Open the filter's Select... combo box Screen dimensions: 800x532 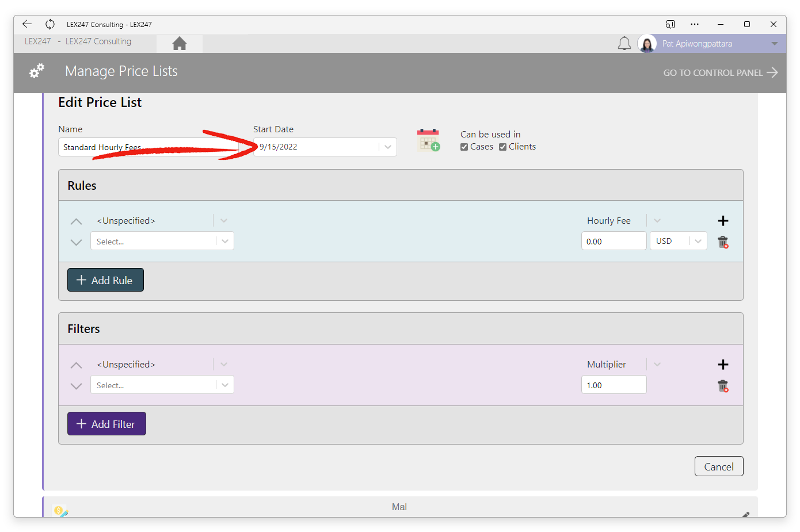click(162, 385)
